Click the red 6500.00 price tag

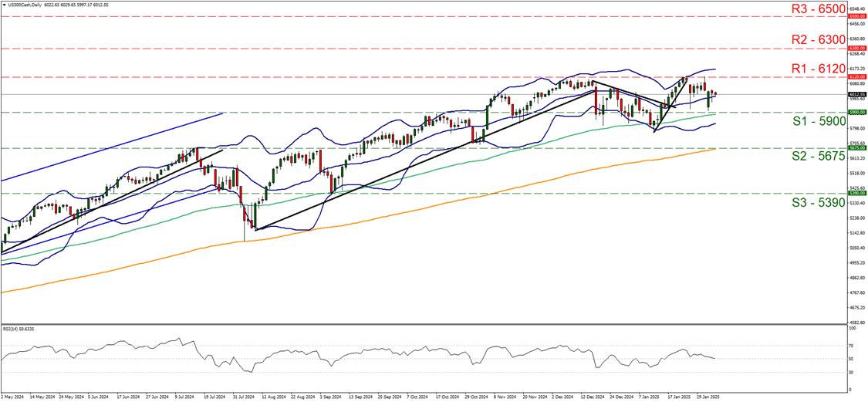coord(856,15)
